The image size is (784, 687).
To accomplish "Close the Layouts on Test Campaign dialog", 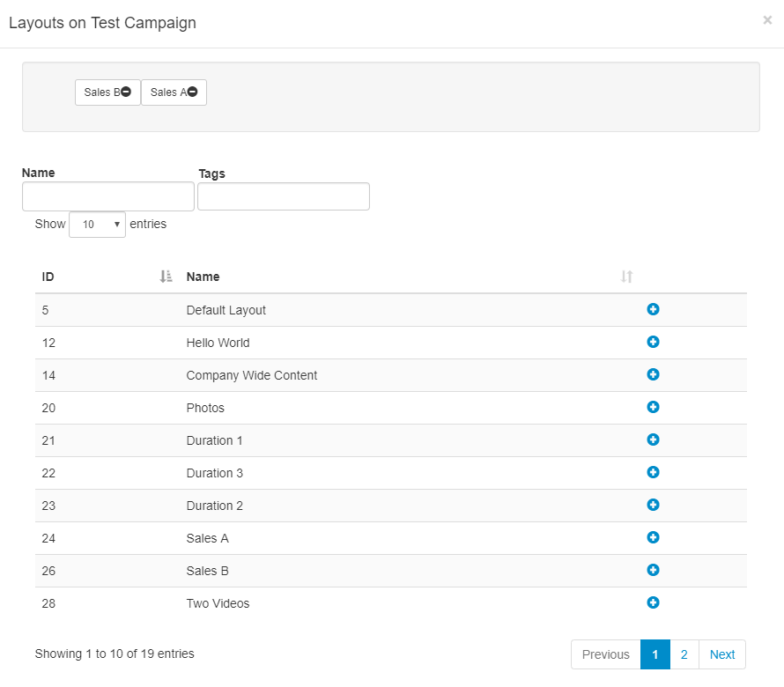I will (767, 20).
